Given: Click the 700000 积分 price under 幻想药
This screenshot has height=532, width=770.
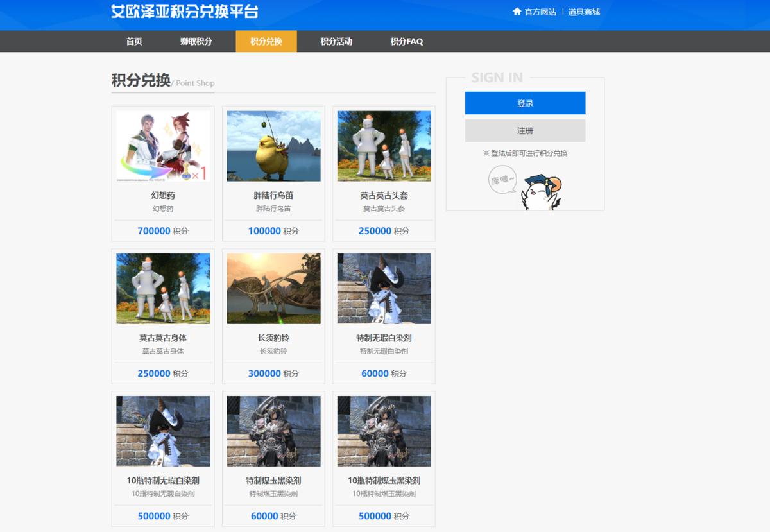Looking at the screenshot, I should (x=162, y=230).
